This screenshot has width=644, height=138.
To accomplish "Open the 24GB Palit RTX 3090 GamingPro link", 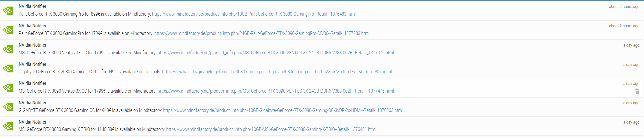I will click(262, 33).
